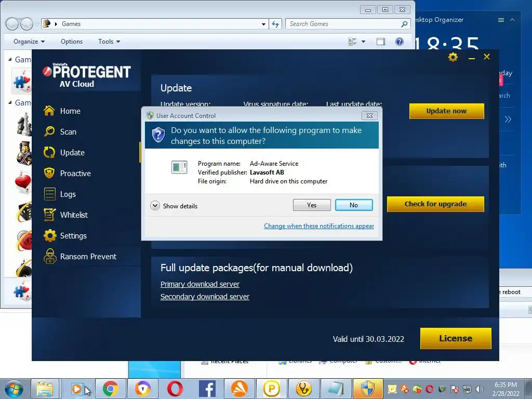Open Organize dropdown in Games window
Viewport: 532px width, 399px height.
tap(29, 42)
